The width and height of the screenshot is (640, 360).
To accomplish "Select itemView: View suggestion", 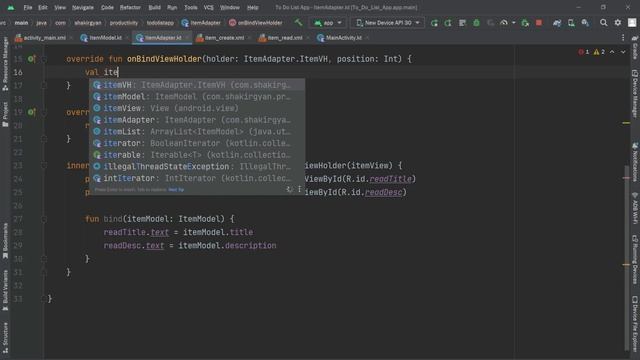I will (197, 108).
